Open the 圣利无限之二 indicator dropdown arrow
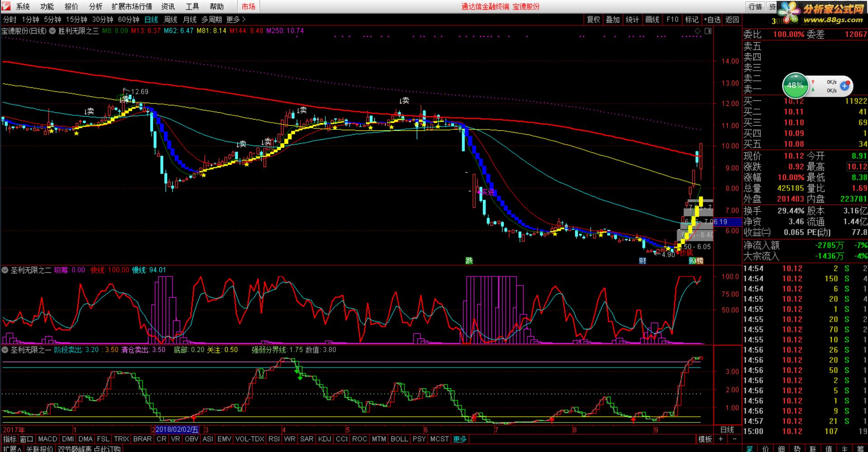The width and height of the screenshot is (868, 452). pyautogui.click(x=5, y=270)
